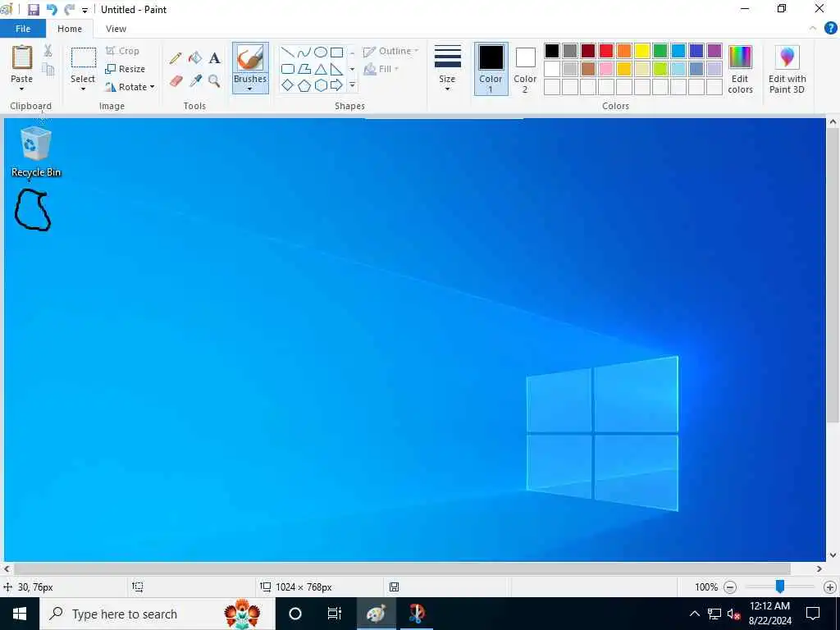The image size is (840, 630).
Task: Click the Undo arrow in title bar
Action: coord(52,10)
